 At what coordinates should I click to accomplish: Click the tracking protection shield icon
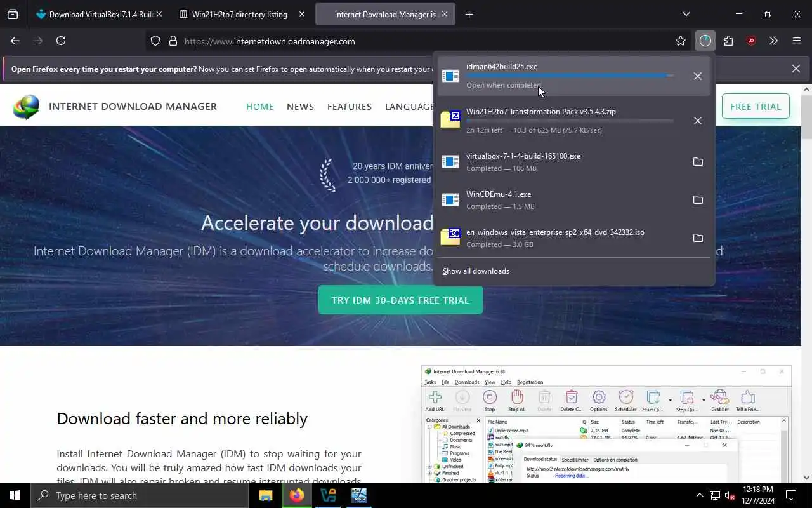point(155,41)
